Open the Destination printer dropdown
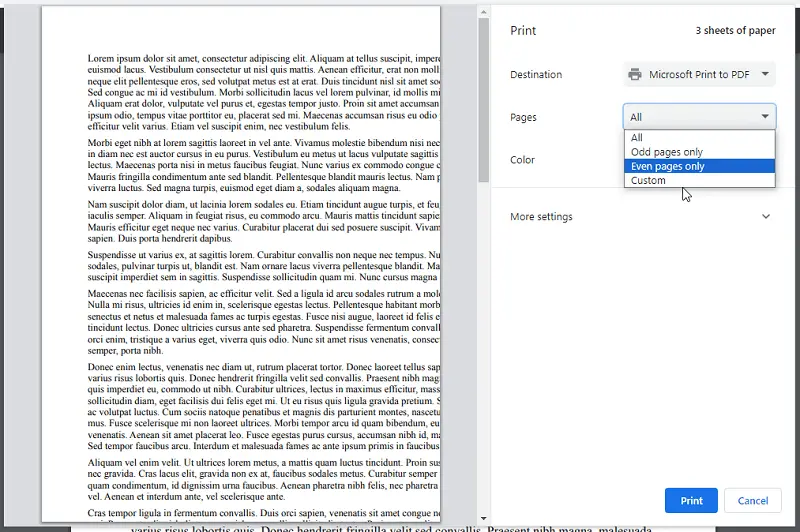The height and width of the screenshot is (532, 800). pos(699,74)
